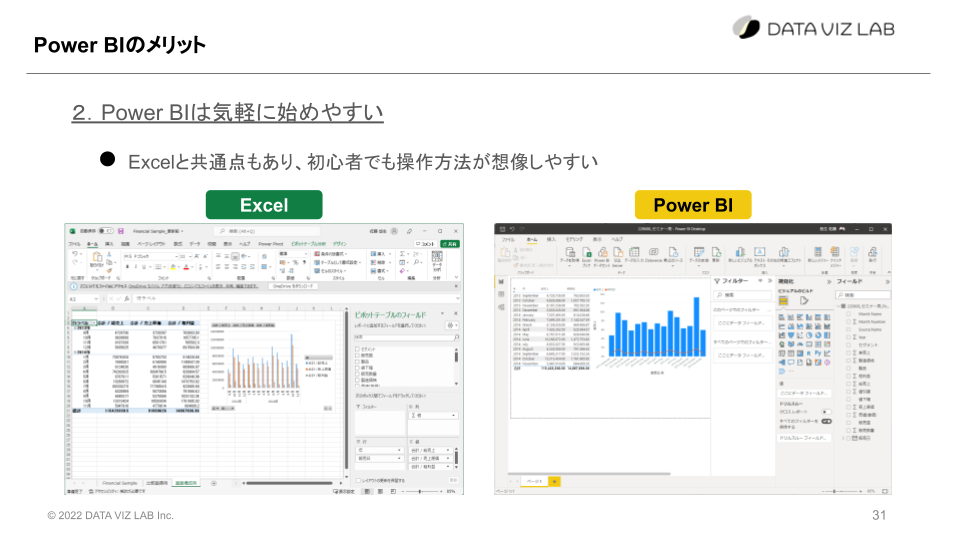Screen dimensions: 960x540
Task: Open the Power BI Modeling ribbon tab
Action: 574,239
